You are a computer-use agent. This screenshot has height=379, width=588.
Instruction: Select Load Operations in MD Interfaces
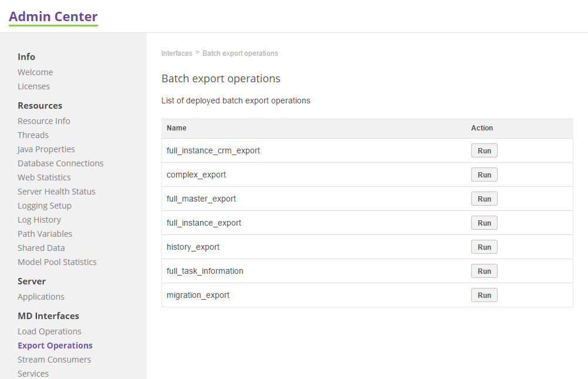click(x=49, y=331)
